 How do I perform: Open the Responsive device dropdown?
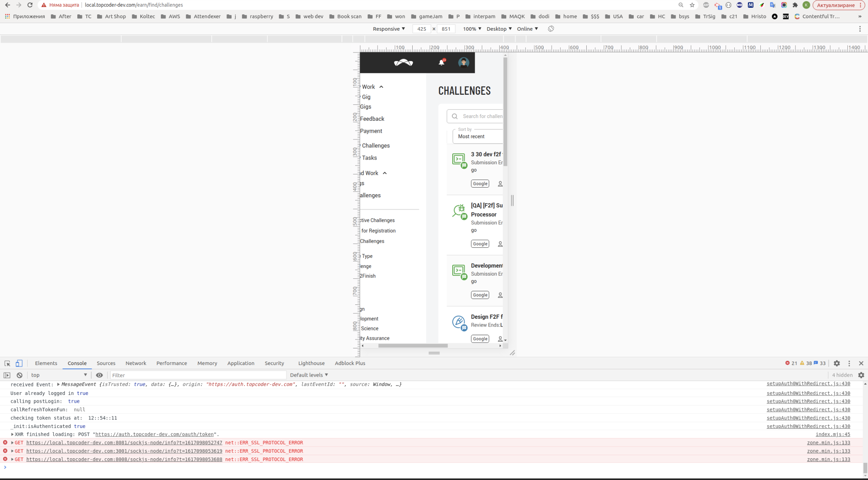tap(389, 29)
